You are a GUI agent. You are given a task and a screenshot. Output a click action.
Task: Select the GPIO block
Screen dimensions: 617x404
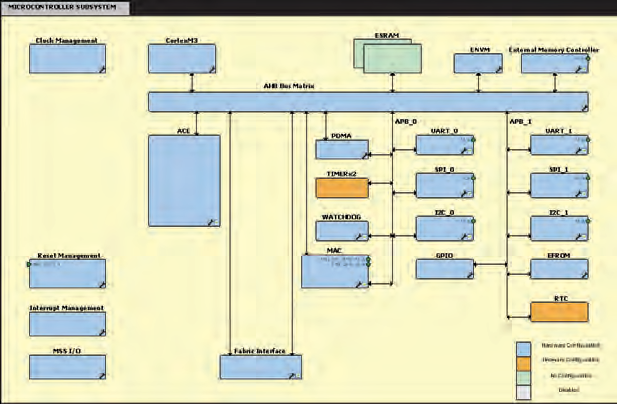pyautogui.click(x=443, y=269)
